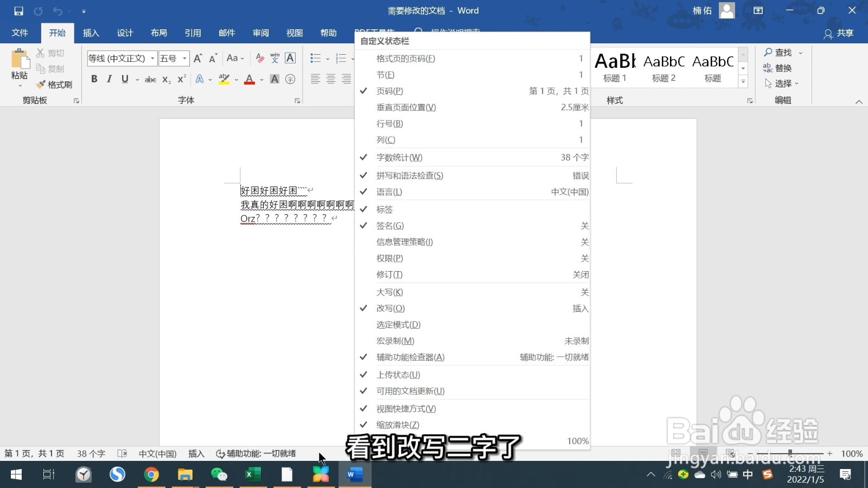Click 38 个字 word count in status bar
Viewport: 868px width, 488px height.
(x=91, y=454)
